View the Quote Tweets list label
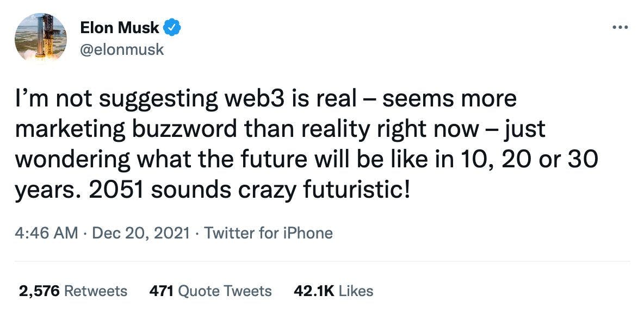Viewport: 644px width, 314px height. point(225,291)
